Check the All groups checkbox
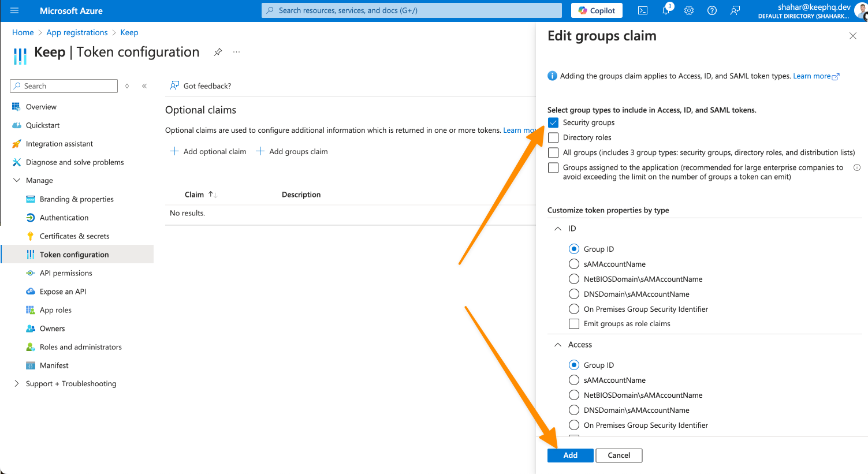The width and height of the screenshot is (868, 474). [553, 152]
